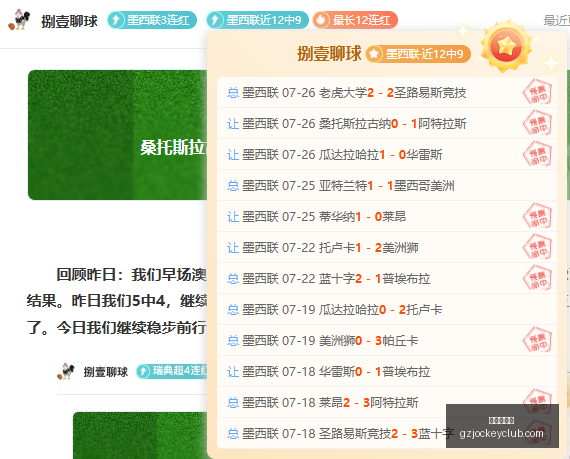Click the lower green banner image below byline
Screen dimensions: 570x459
pos(140,435)
